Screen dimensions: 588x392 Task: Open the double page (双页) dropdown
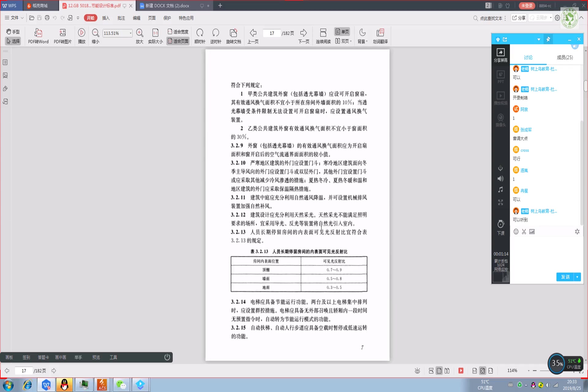pos(343,41)
